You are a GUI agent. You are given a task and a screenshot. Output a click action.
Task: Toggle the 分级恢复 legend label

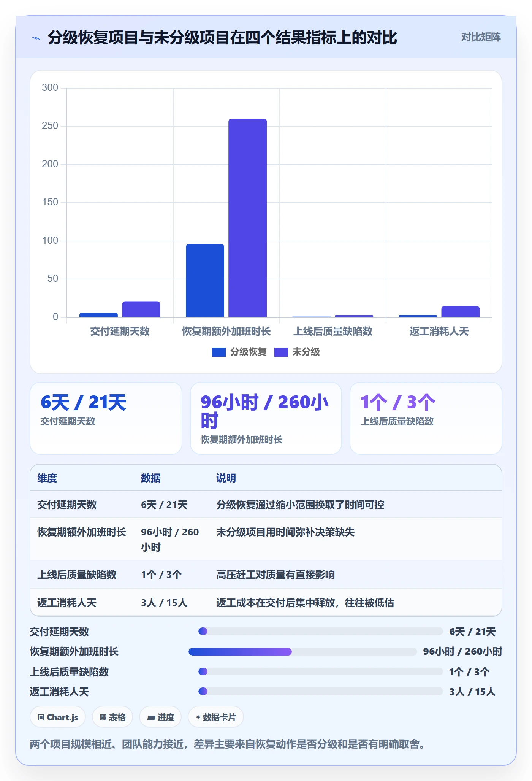click(249, 352)
